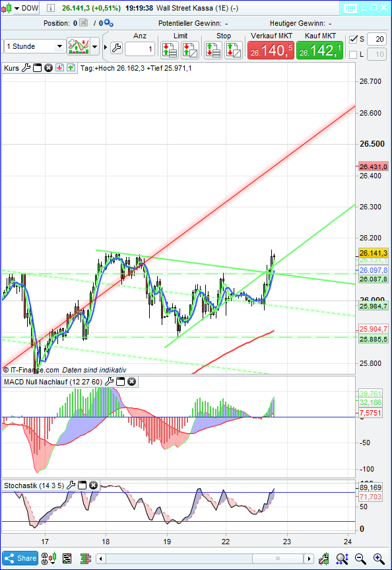Viewport: 392px width, 570px height.
Task: Click the scrollbar left arrow
Action: point(101,558)
